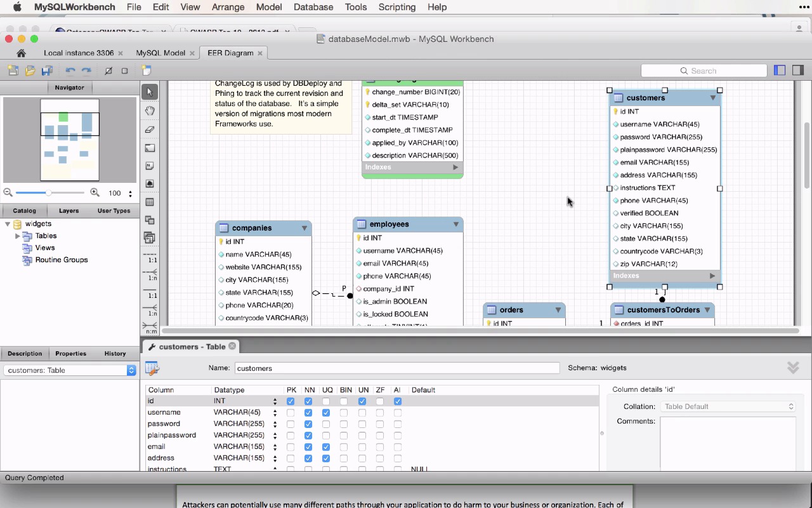Toggle NN checkbox for address column
812x508 pixels.
308,458
